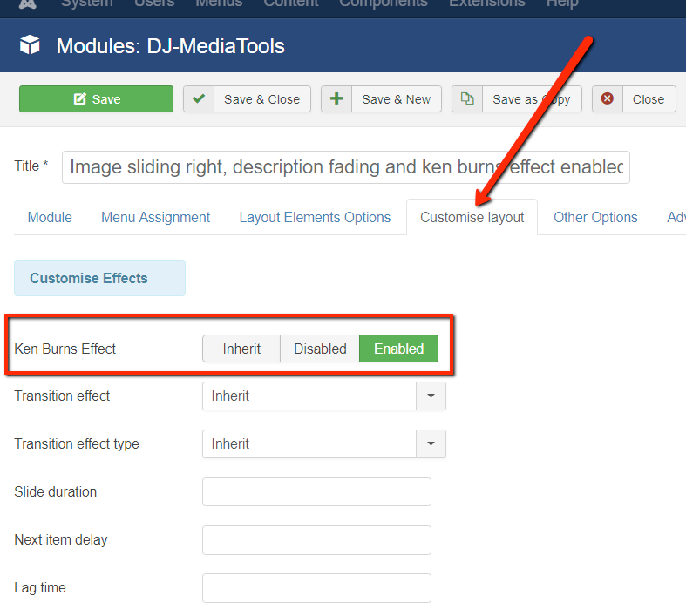The image size is (686, 616).
Task: Click the Lag time input field
Action: [x=316, y=588]
